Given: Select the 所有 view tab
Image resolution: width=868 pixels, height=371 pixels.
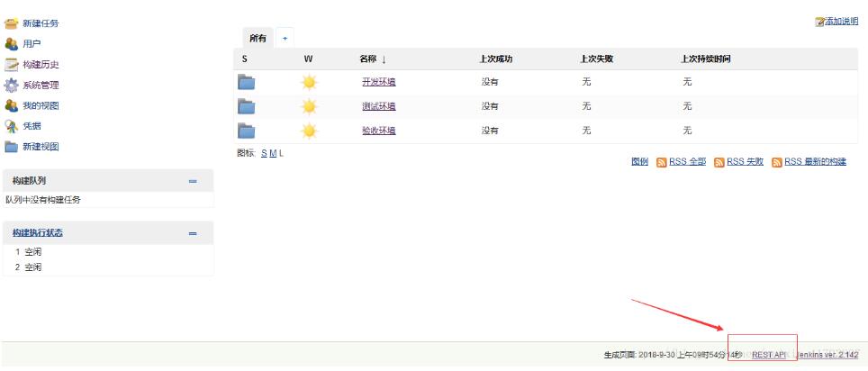Looking at the screenshot, I should tap(258, 38).
